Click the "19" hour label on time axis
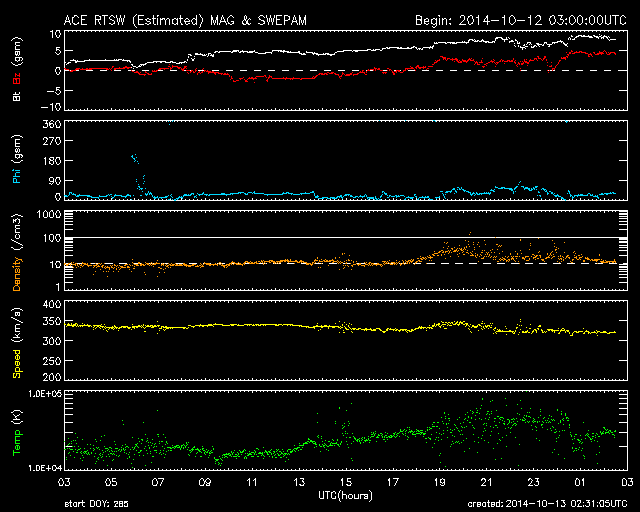 440,482
